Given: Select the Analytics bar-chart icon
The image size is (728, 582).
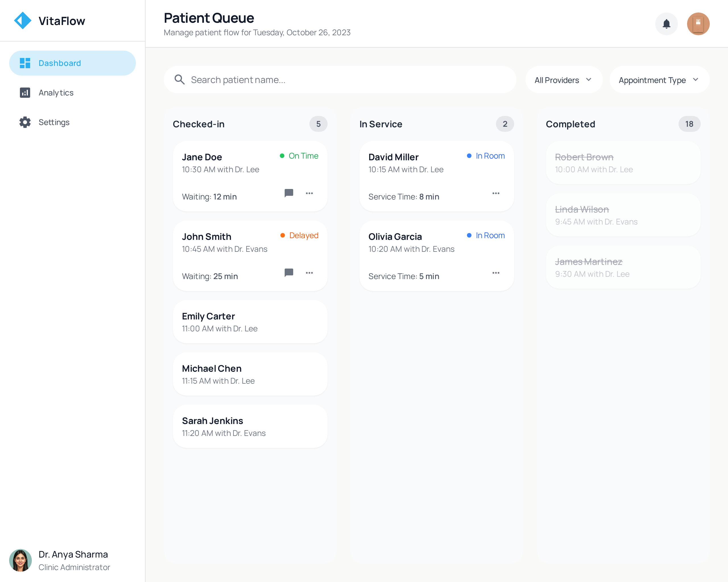Looking at the screenshot, I should point(25,92).
